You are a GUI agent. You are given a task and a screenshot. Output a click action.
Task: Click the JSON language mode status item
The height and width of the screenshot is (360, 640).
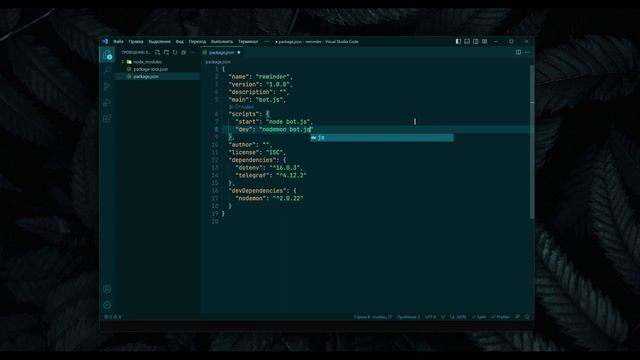coord(458,317)
